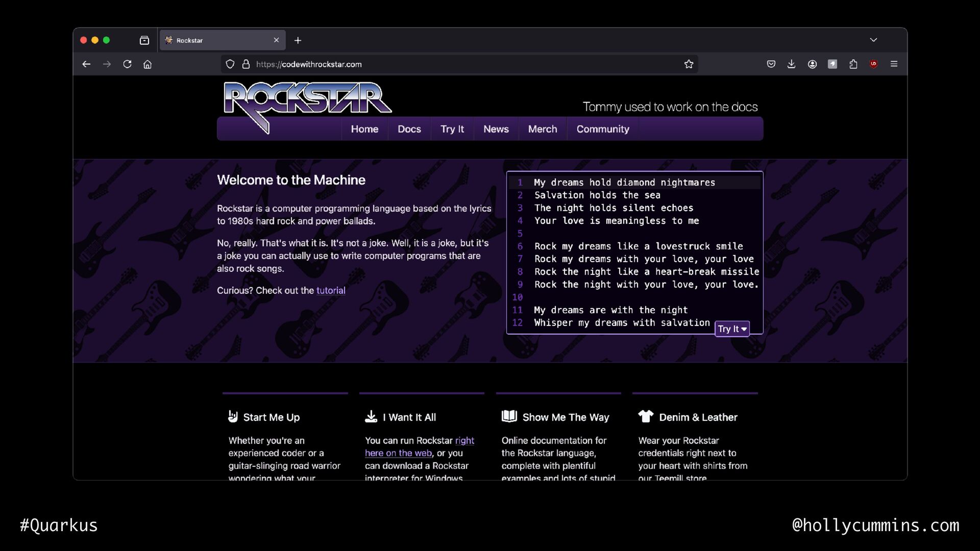This screenshot has width=980, height=551.
Task: Go back using the back arrow
Action: tap(86, 64)
